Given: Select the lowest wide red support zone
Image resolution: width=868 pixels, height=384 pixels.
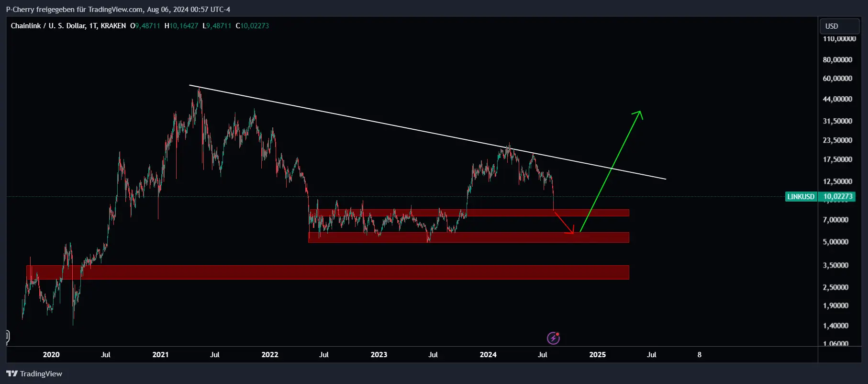Looking at the screenshot, I should (328, 272).
